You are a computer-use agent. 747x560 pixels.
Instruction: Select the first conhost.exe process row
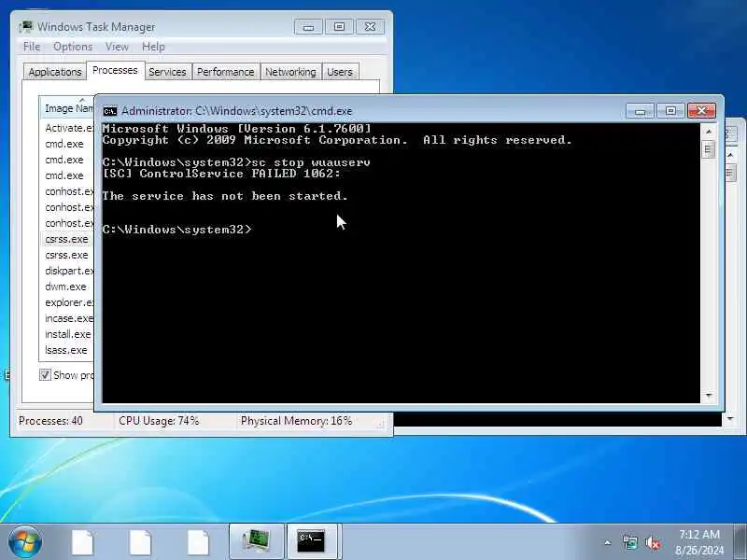pos(67,191)
